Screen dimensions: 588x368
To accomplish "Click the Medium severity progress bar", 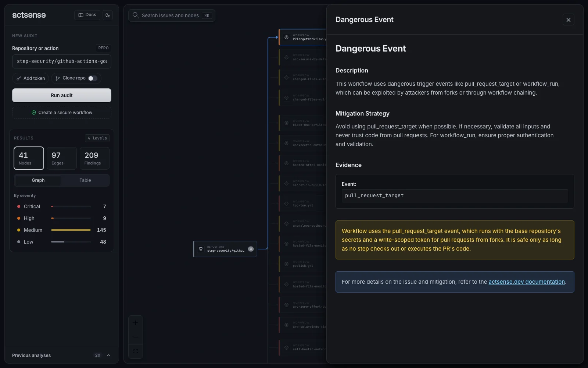I will 71,230.
